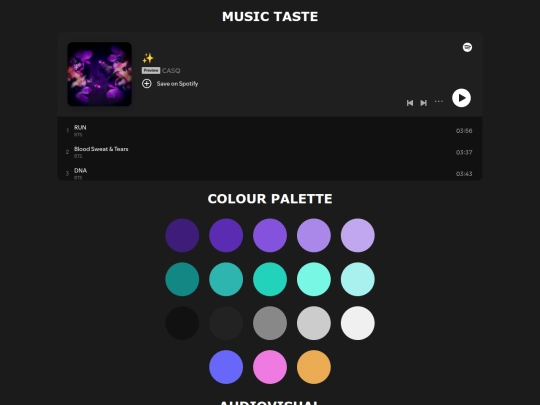This screenshot has height=405, width=540.
Task: Select the track RUN
Action: (270, 131)
